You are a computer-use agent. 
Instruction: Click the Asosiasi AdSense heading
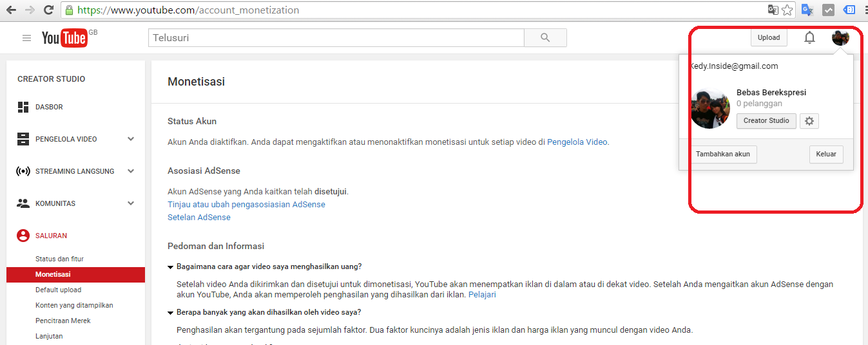(204, 171)
